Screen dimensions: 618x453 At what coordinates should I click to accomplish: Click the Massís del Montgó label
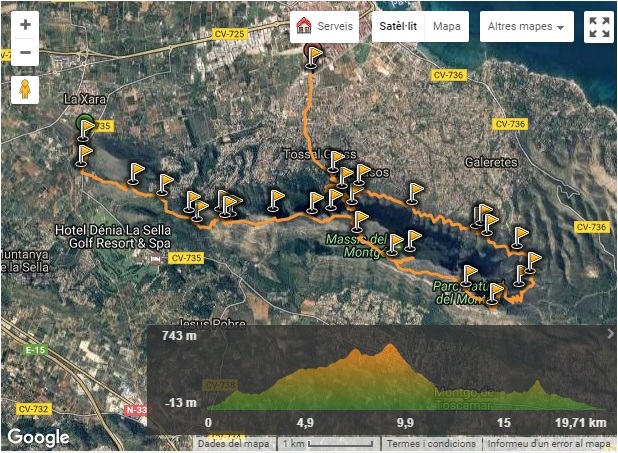coord(356,246)
